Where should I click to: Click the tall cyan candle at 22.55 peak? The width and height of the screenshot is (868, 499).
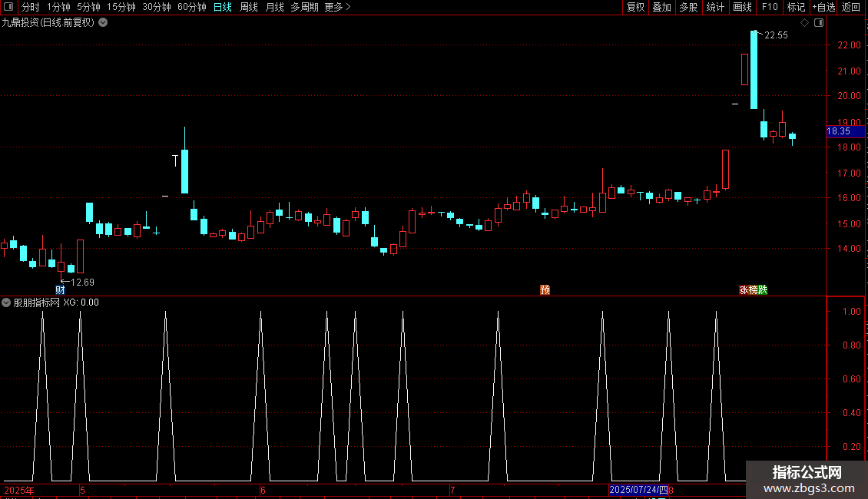[754, 70]
